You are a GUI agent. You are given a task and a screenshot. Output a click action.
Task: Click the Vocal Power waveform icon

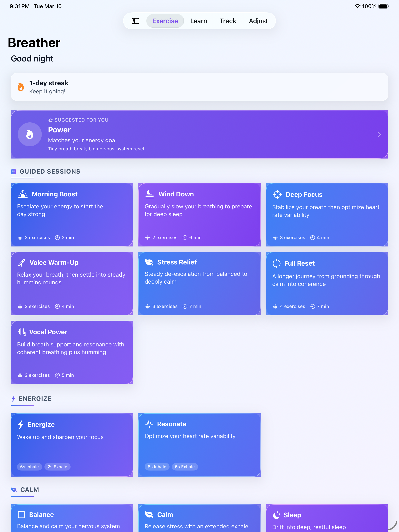click(22, 332)
